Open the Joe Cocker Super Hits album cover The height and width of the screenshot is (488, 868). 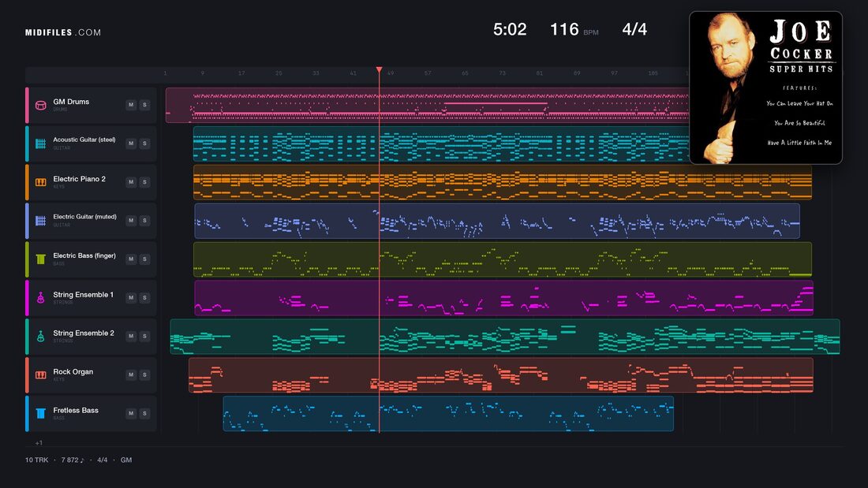point(765,88)
